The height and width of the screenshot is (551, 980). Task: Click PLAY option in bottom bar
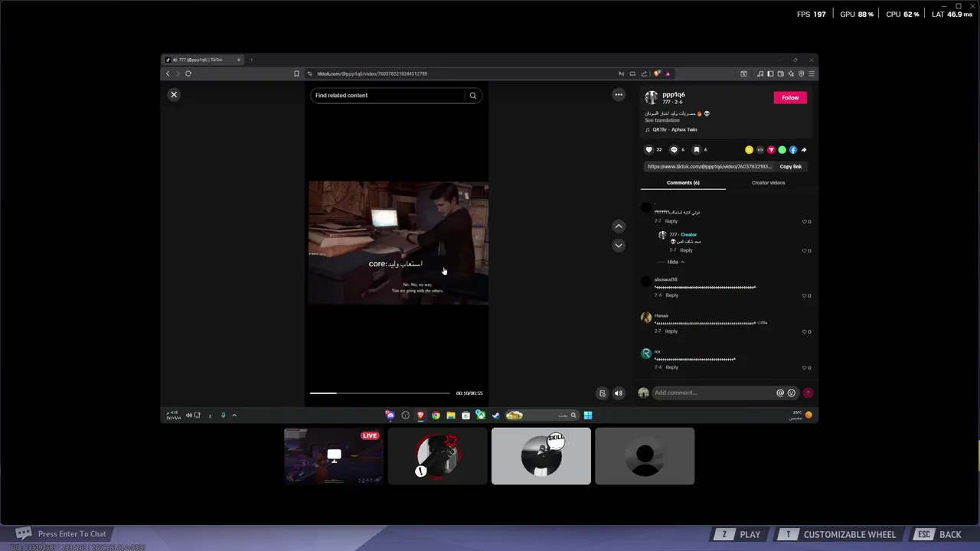(x=739, y=534)
